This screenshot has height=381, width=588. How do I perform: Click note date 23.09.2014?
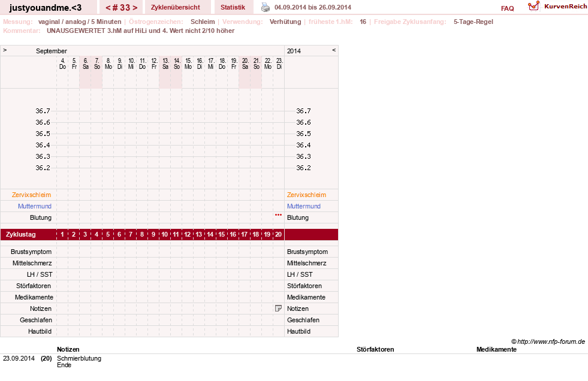(x=19, y=358)
